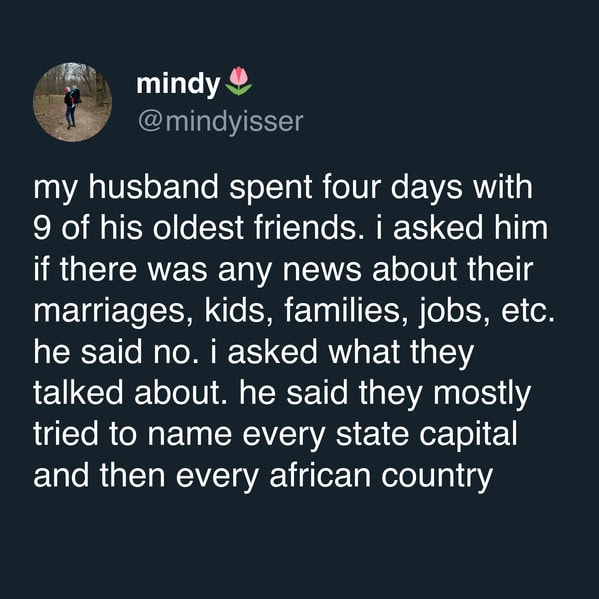Click the tulip emoji beside mindy

(239, 81)
